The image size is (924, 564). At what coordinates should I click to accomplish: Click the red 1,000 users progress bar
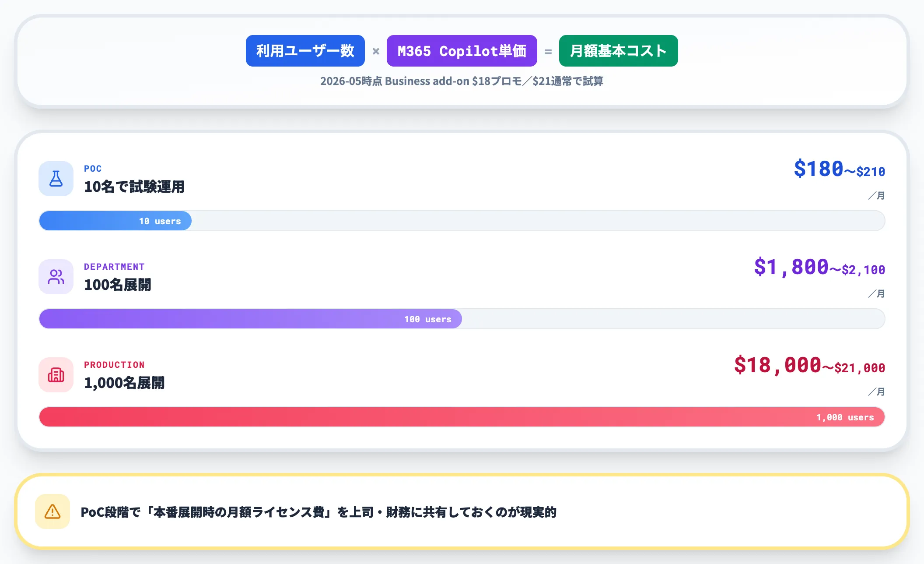click(x=462, y=417)
